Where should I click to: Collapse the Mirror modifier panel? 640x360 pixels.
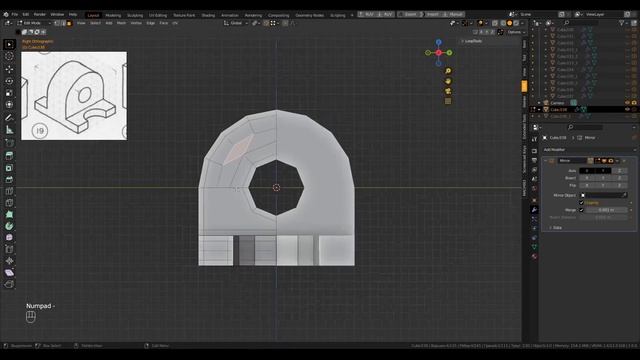[x=546, y=161]
